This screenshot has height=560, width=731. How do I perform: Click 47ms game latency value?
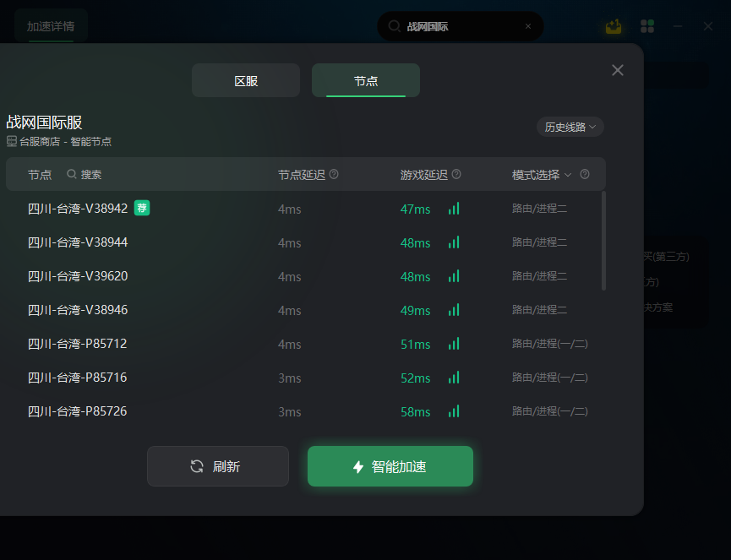point(415,209)
